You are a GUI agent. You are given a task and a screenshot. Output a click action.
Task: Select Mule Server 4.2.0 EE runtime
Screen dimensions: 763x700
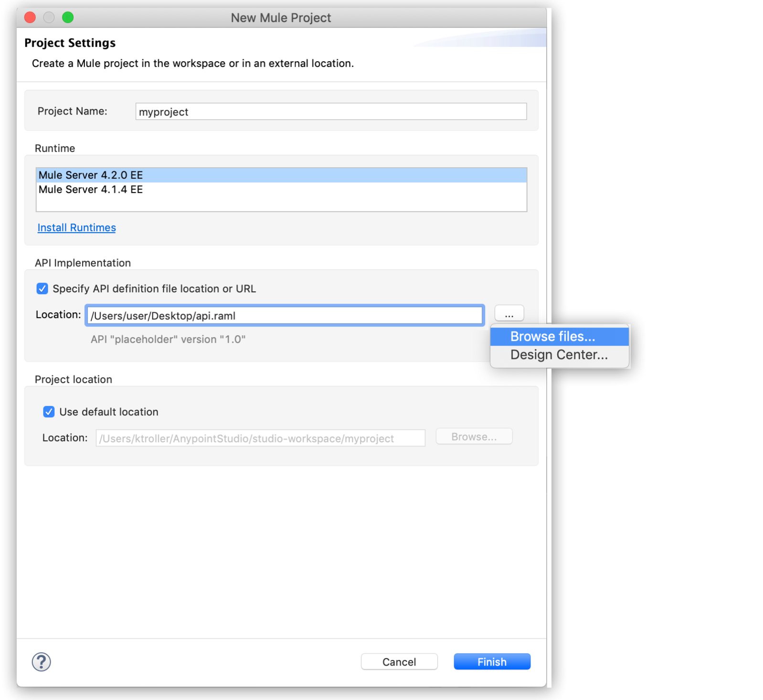pos(91,175)
